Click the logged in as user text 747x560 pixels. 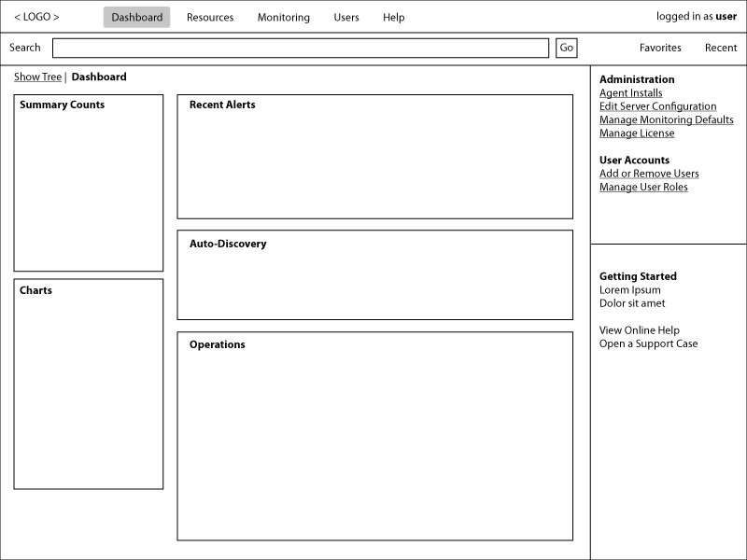[697, 16]
